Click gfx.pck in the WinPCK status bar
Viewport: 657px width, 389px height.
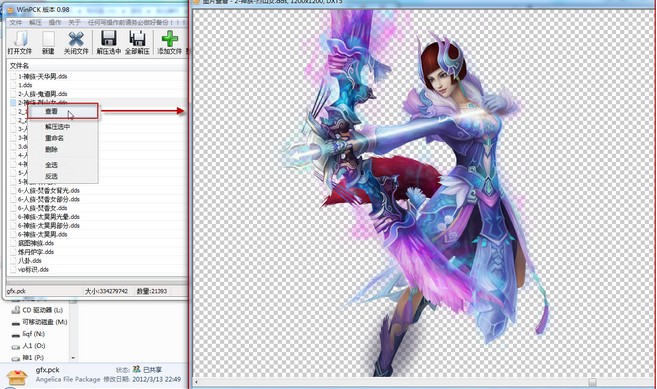click(16, 291)
